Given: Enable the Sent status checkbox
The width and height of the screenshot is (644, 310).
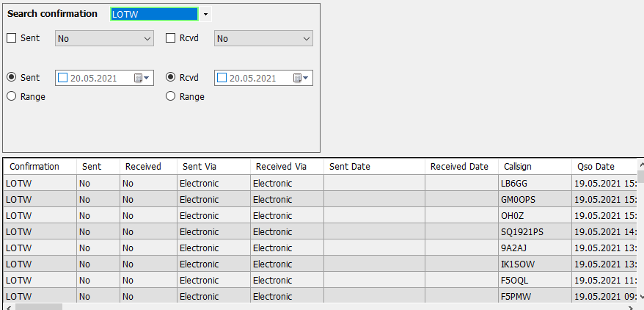Looking at the screenshot, I should click(12, 38).
